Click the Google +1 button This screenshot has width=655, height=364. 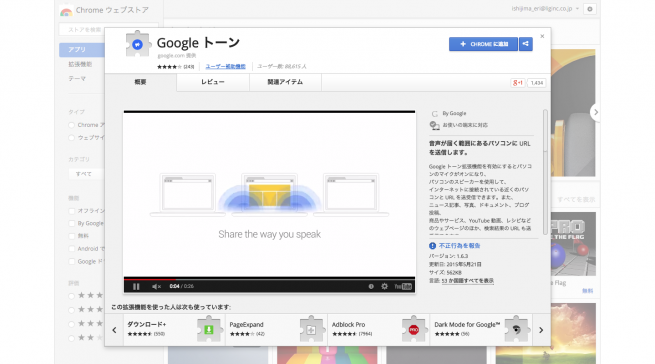point(518,83)
